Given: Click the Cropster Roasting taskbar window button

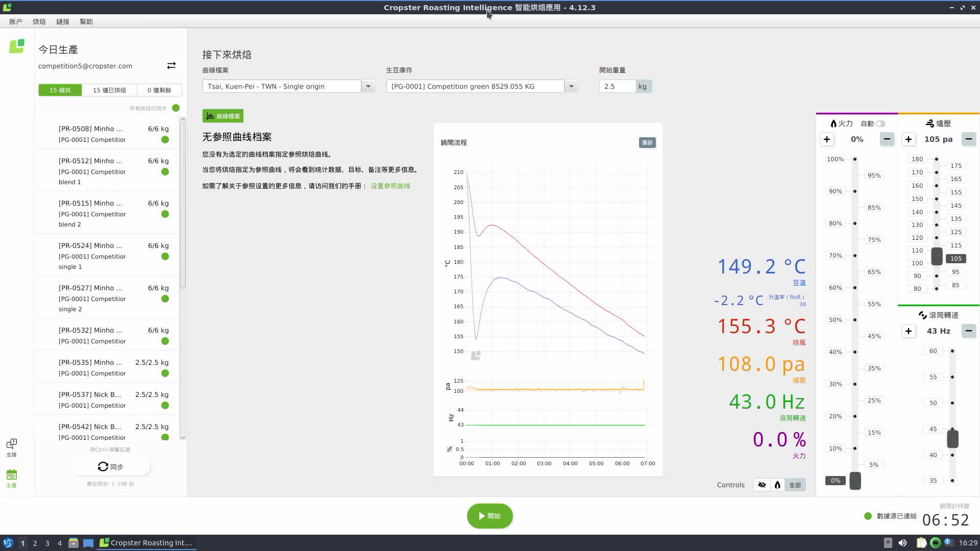Looking at the screenshot, I should click(147, 543).
